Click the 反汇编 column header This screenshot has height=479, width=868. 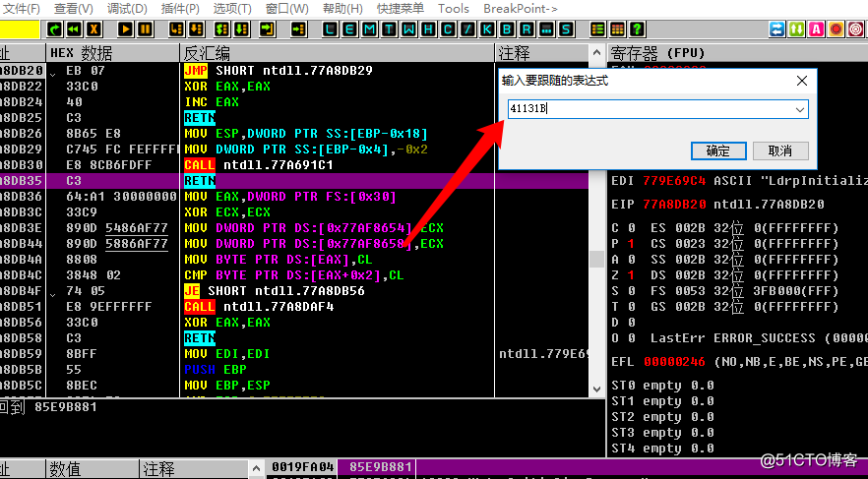[338, 53]
